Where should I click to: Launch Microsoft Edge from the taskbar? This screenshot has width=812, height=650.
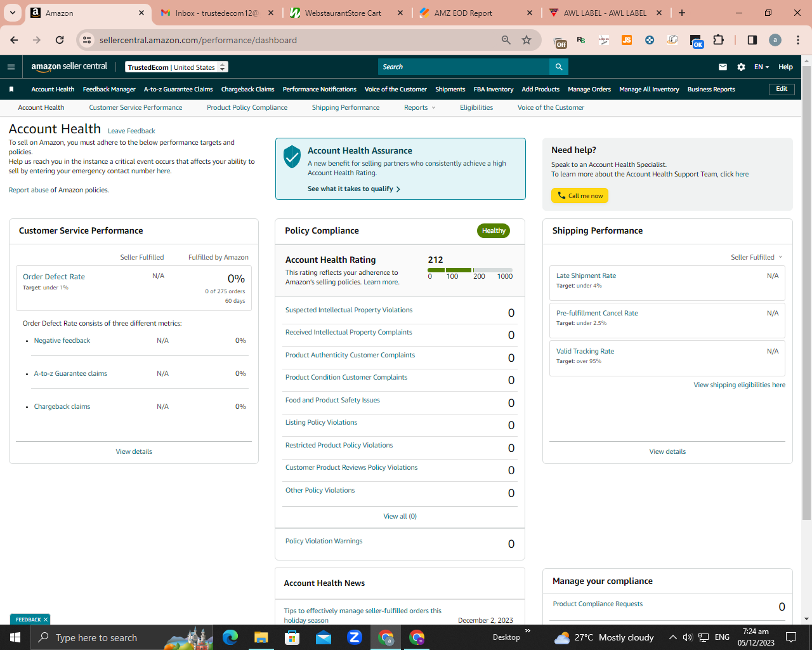pos(230,637)
